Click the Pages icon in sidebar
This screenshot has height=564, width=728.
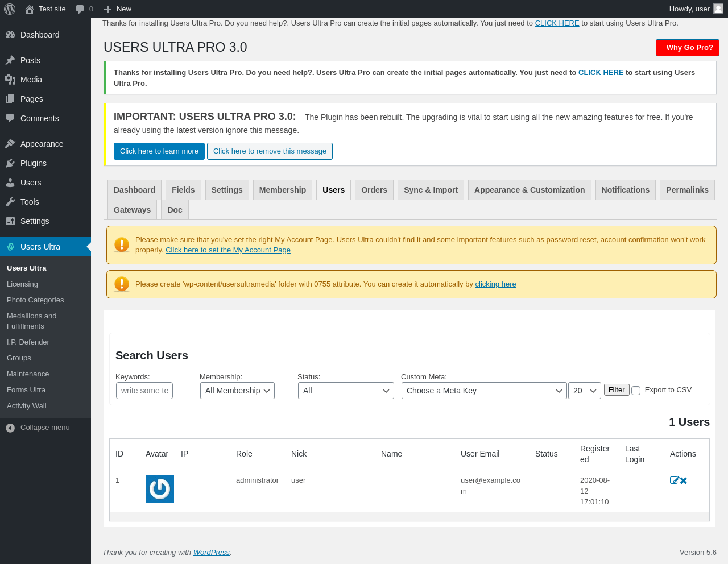click(x=10, y=99)
